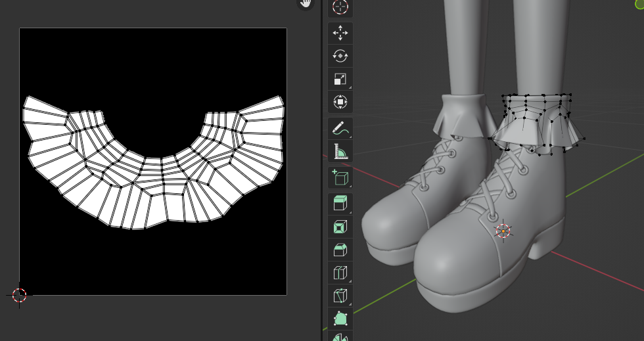Pick the combined Transform tool
The height and width of the screenshot is (341, 644).
[340, 102]
